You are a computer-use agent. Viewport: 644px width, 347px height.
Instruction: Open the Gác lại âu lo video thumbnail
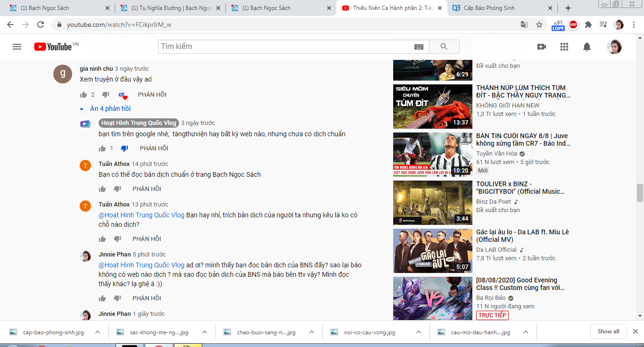(x=432, y=251)
